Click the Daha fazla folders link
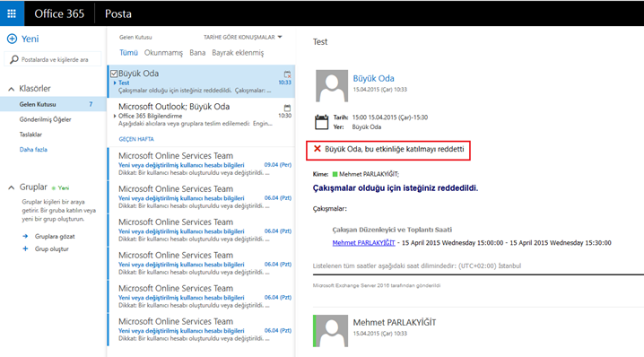The image size is (644, 357). [33, 150]
